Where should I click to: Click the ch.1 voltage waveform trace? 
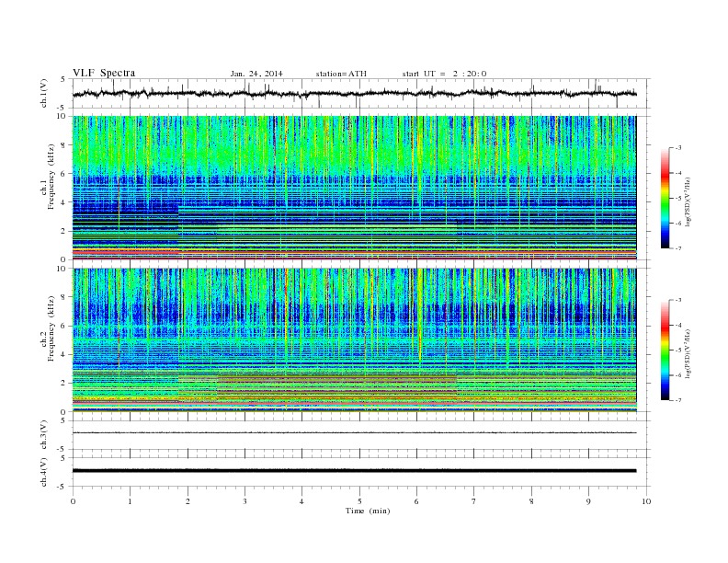coord(355,93)
